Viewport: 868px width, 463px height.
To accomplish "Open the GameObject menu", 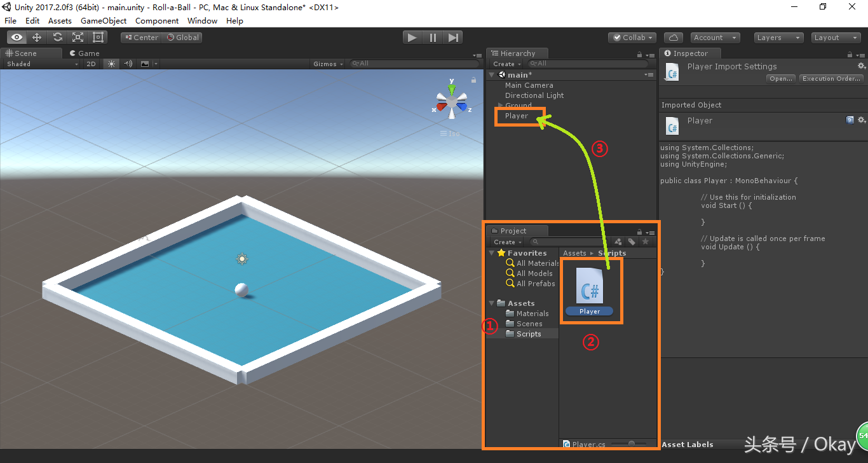I will click(x=104, y=20).
